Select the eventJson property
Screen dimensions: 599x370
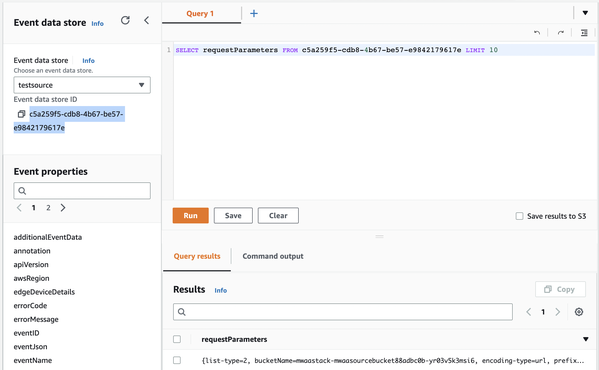[x=31, y=347]
